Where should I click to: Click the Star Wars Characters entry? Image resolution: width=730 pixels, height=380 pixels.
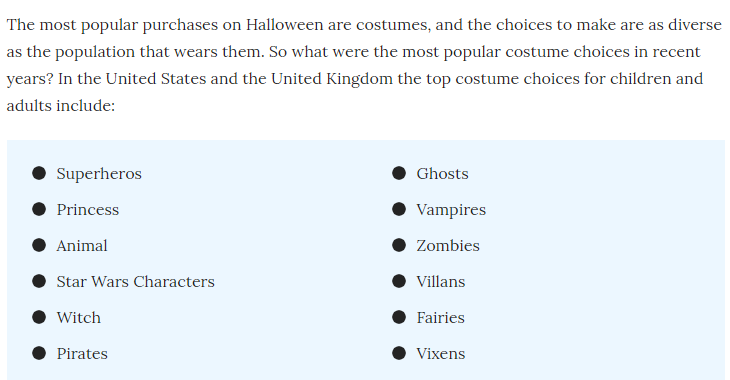(135, 281)
